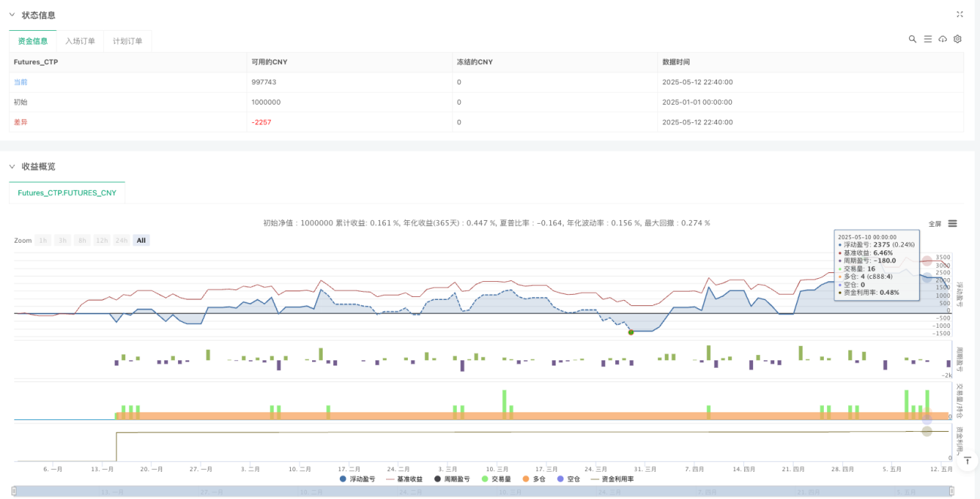Collapse the 状态信息 section
980x499 pixels.
(x=11, y=15)
